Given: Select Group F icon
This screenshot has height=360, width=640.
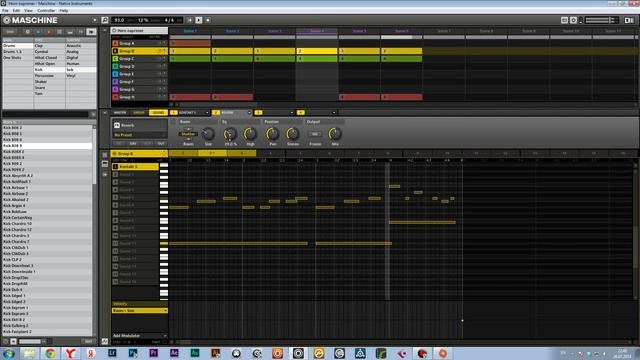Looking at the screenshot, I should coord(115,82).
